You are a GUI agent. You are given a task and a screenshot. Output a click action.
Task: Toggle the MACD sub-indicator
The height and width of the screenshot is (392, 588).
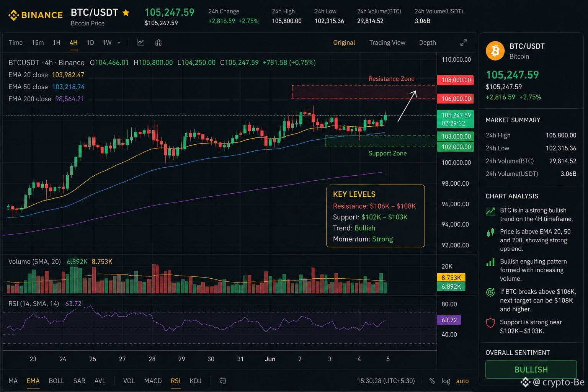click(153, 381)
